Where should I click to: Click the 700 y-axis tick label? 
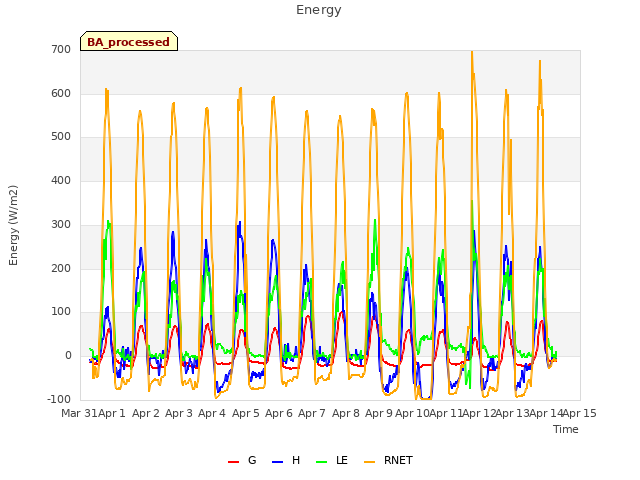pyautogui.click(x=61, y=50)
